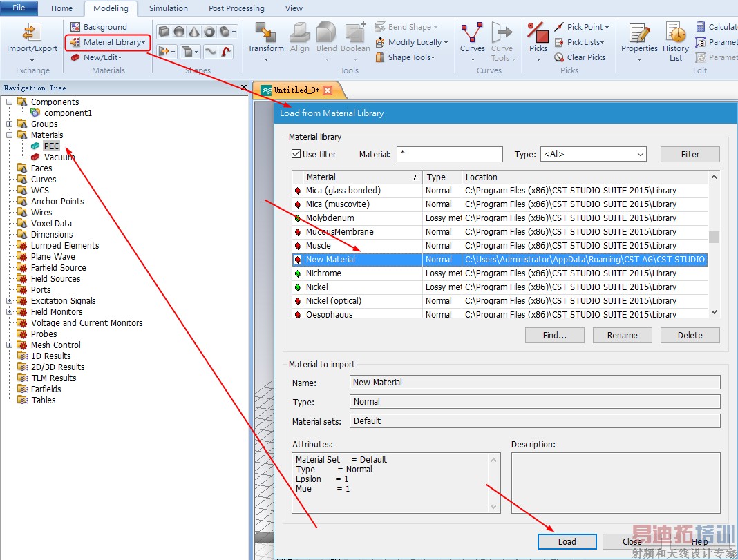Viewport: 738px width, 560px height.
Task: Collapse the Components tree node
Action: pos(9,102)
